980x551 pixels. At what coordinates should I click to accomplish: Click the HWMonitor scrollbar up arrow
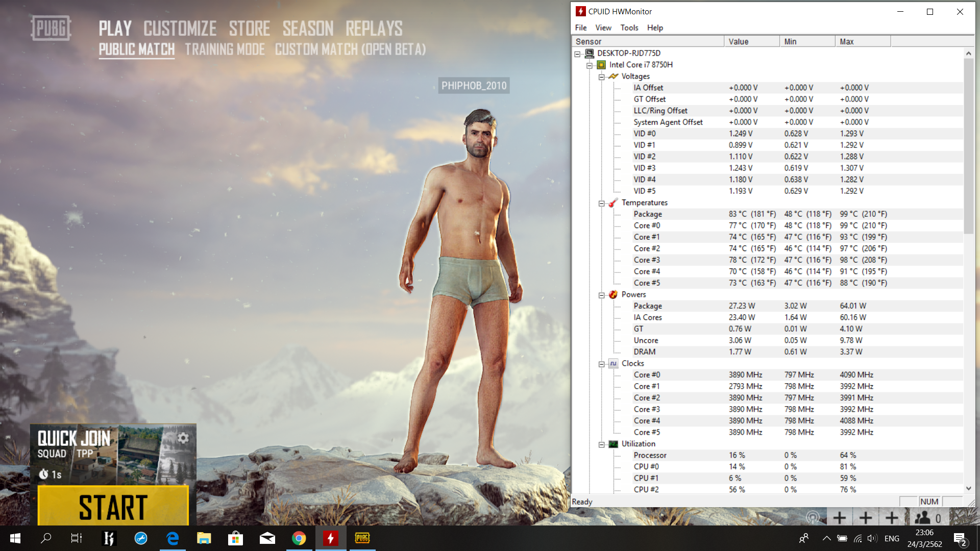[968, 53]
